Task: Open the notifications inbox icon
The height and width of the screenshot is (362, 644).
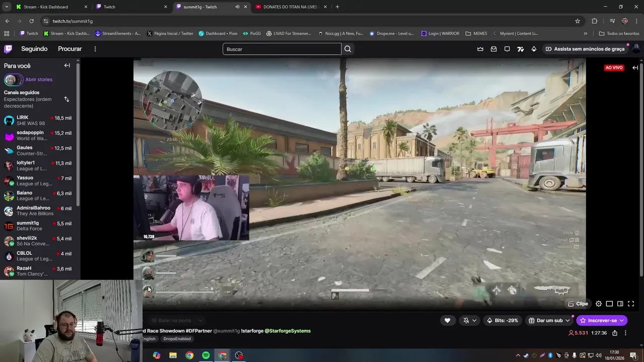Action: tap(494, 49)
